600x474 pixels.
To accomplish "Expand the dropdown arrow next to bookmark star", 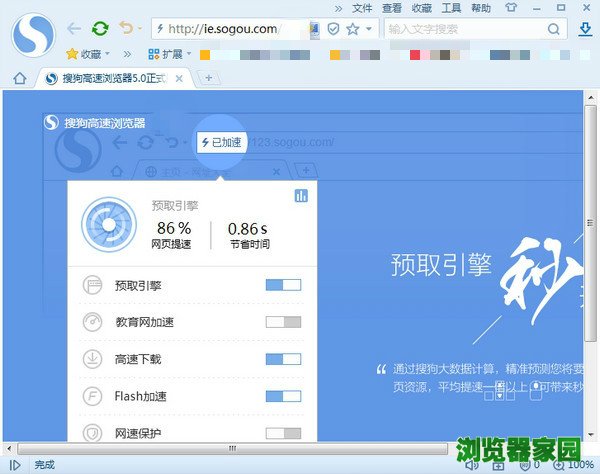I will pyautogui.click(x=369, y=29).
